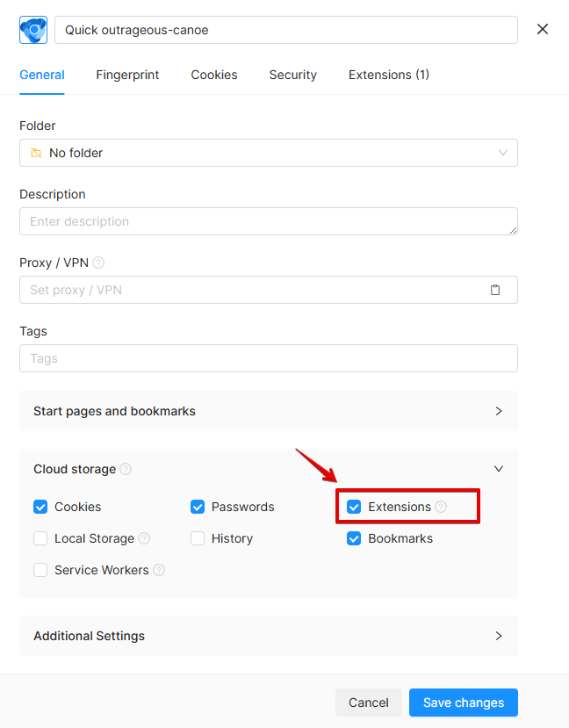Expand the Additional Settings section
This screenshot has width=569, height=728.
269,636
